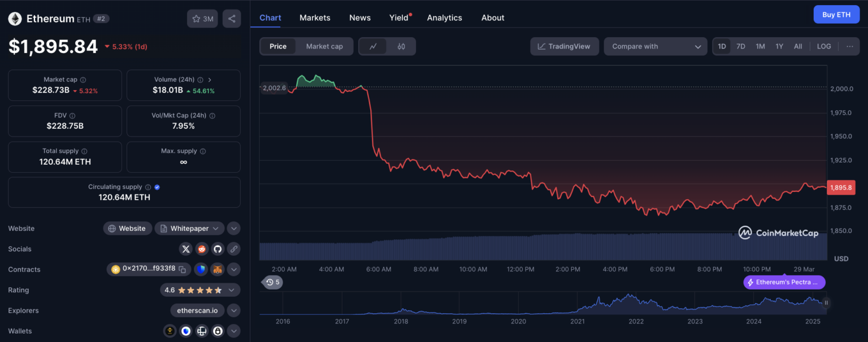This screenshot has width=868, height=342.
Task: Expand the contracts list chevron
Action: pyautogui.click(x=233, y=269)
